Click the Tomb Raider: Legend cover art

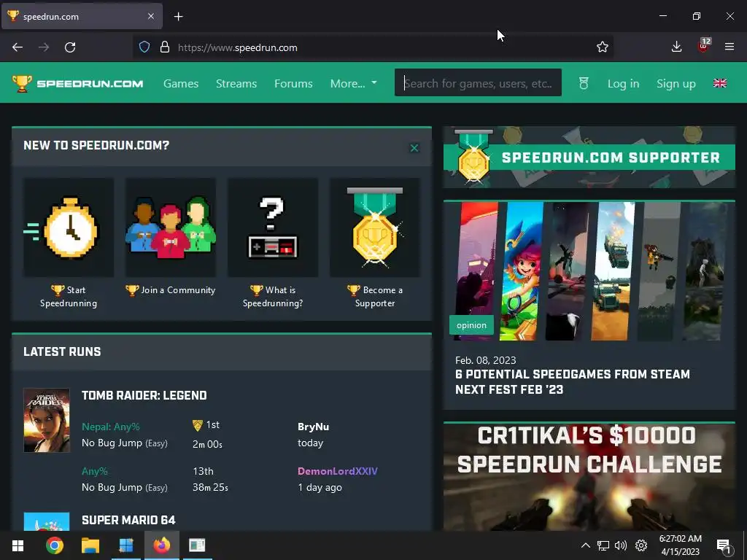pyautogui.click(x=47, y=420)
